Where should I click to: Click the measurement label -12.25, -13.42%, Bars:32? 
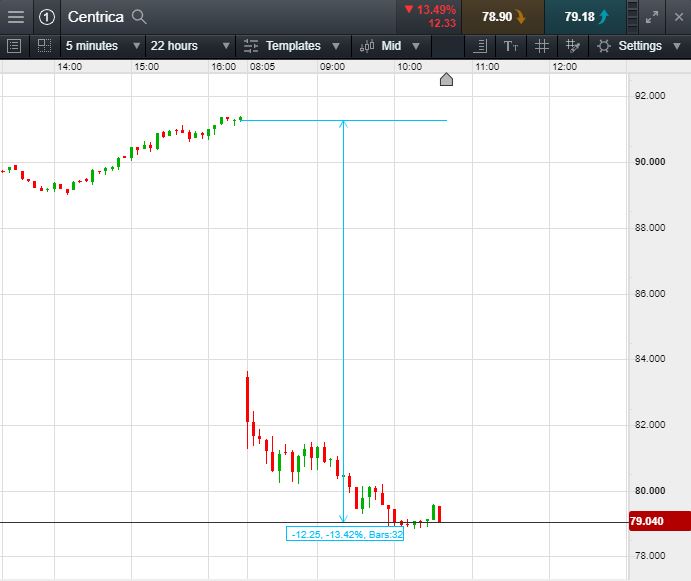pyautogui.click(x=345, y=534)
